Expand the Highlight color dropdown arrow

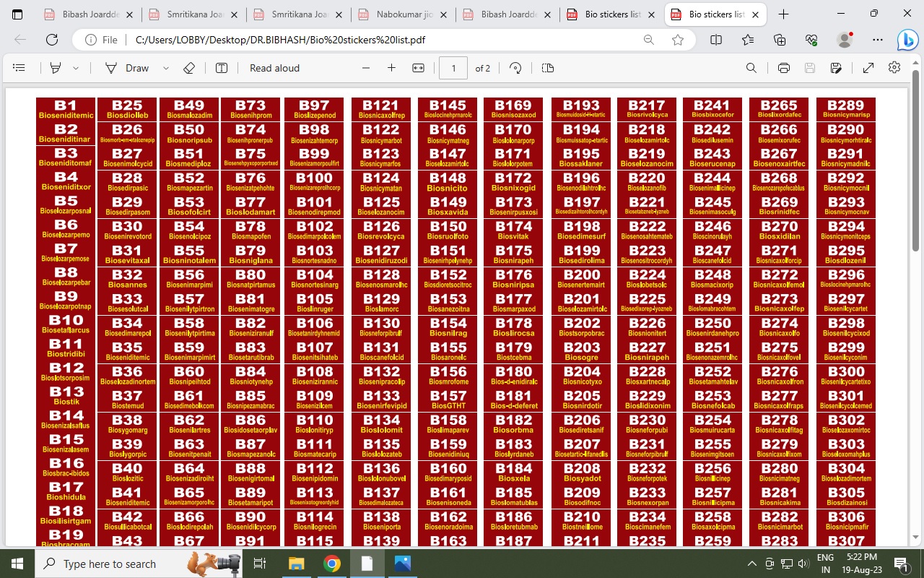pos(76,68)
